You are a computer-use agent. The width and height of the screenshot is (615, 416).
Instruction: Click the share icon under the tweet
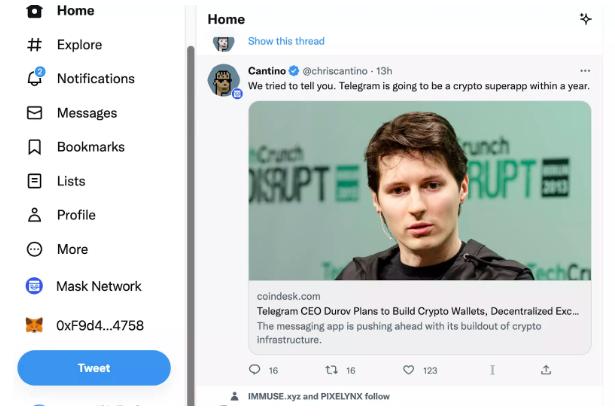pyautogui.click(x=546, y=370)
